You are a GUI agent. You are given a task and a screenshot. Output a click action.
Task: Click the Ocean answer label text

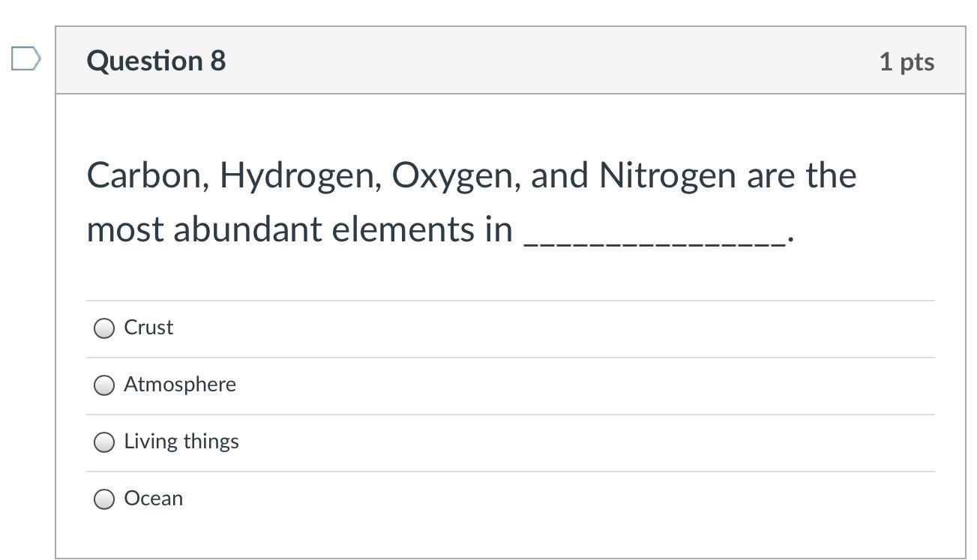(154, 499)
